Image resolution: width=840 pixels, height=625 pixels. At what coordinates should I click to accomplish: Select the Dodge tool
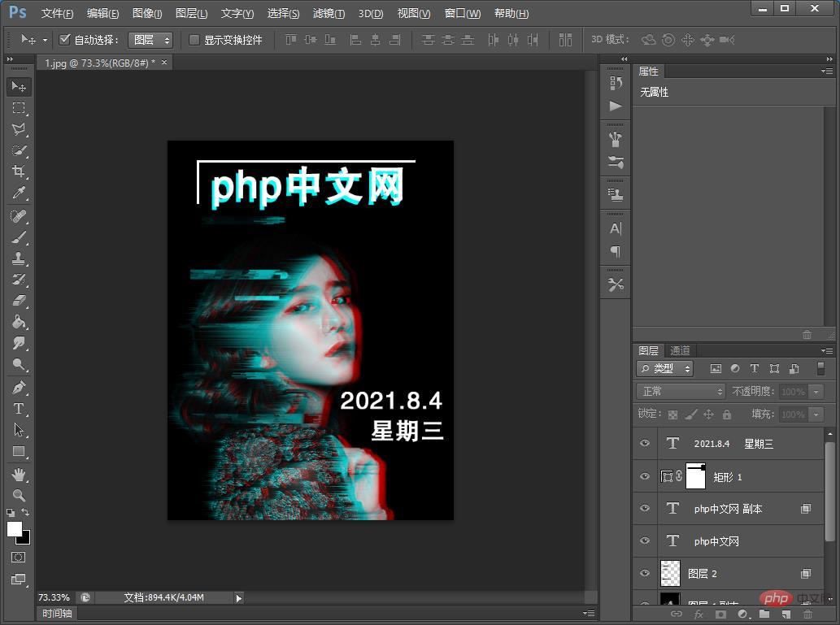(19, 365)
